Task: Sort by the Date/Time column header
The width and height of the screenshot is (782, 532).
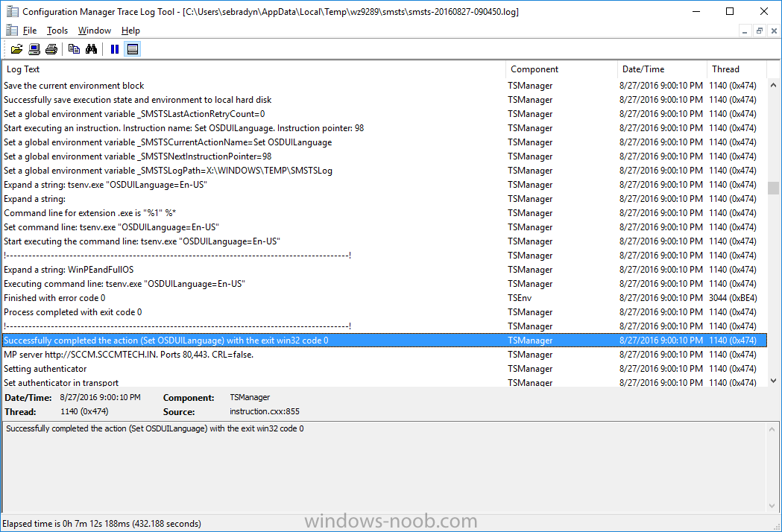Action: [x=662, y=69]
